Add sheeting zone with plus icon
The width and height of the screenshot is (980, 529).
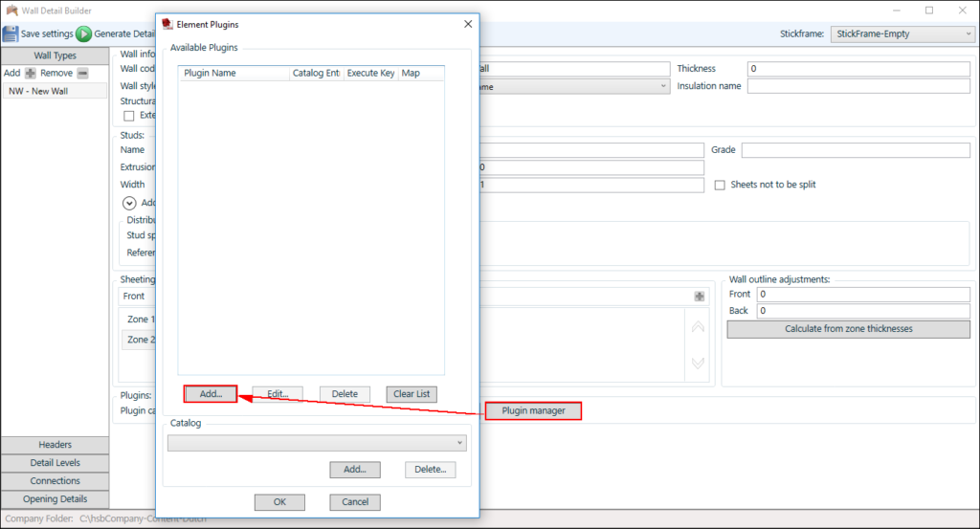pos(700,296)
